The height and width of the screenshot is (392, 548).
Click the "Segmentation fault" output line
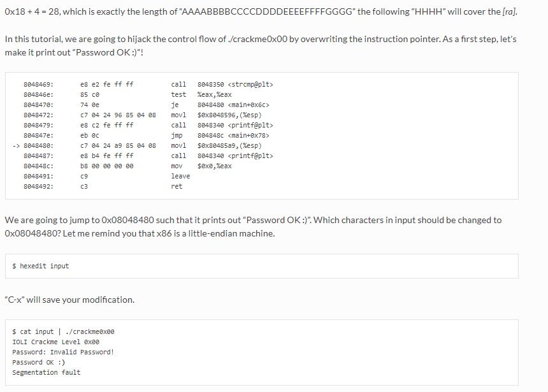(x=47, y=372)
